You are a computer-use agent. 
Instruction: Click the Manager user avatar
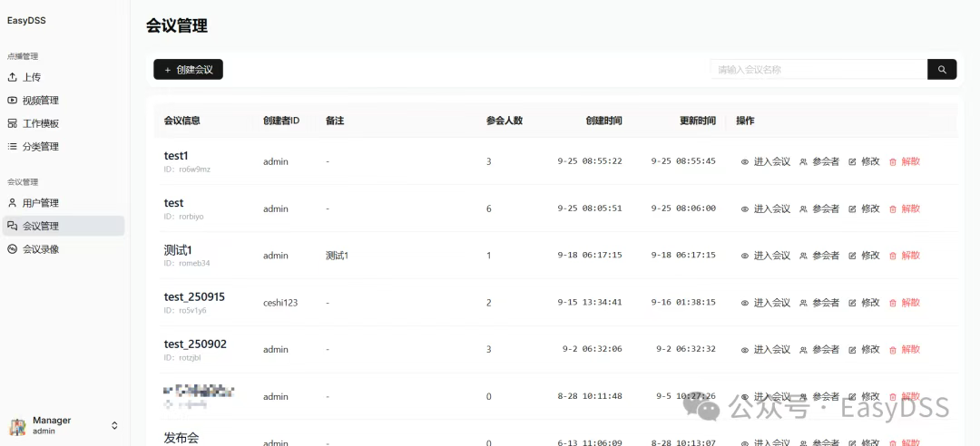point(17,426)
